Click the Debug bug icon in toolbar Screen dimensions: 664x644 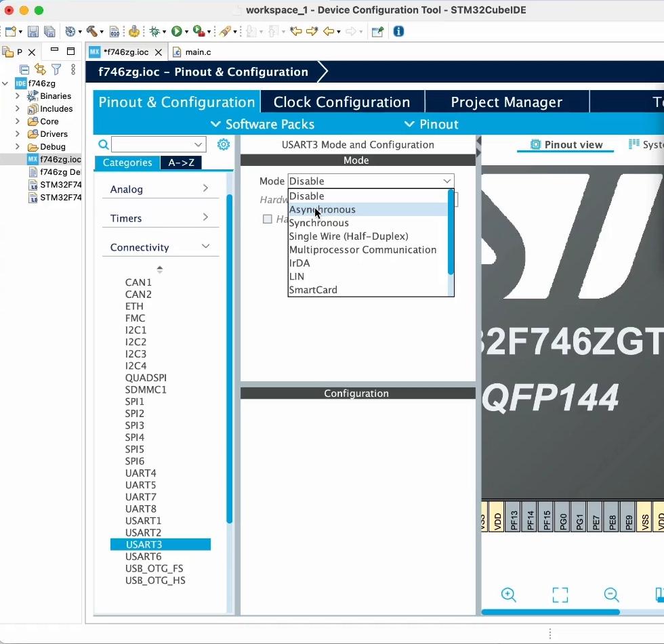152,31
